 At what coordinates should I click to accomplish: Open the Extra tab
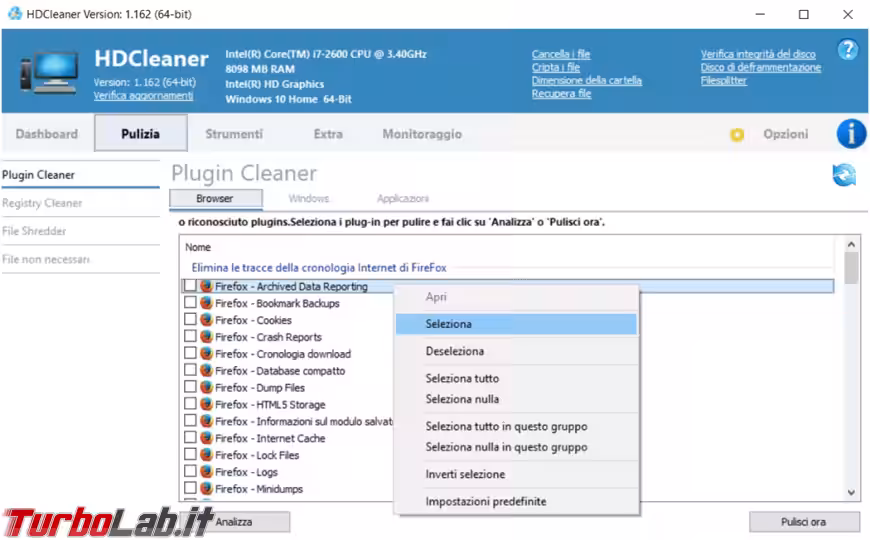[328, 134]
